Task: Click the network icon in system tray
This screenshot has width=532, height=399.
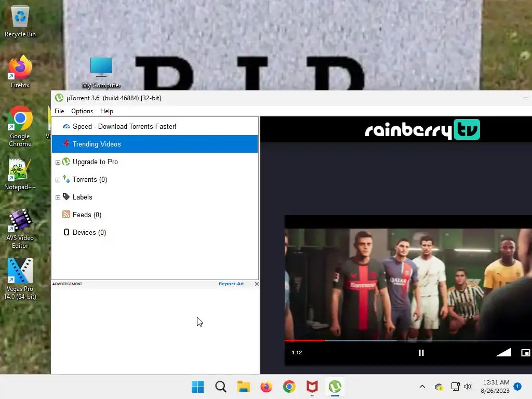Action: point(455,387)
